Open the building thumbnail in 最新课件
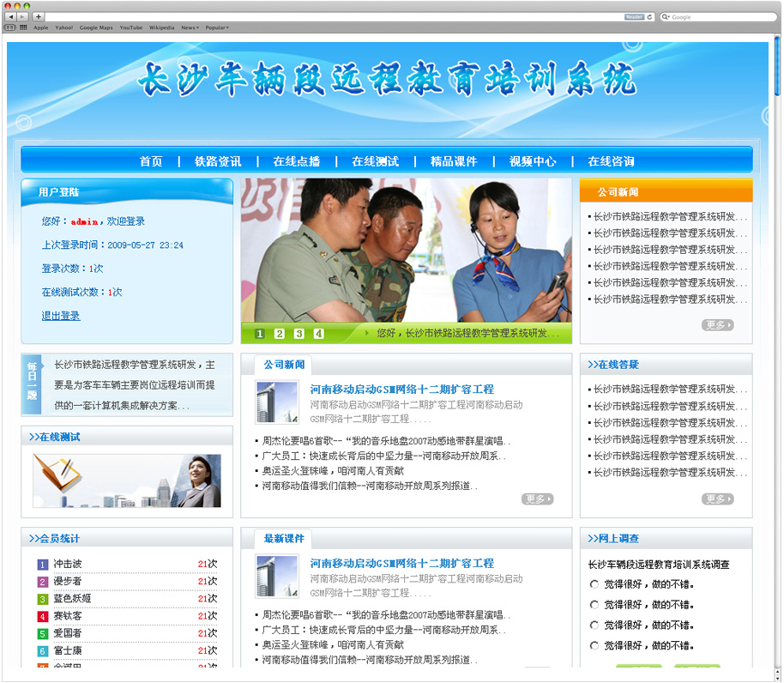The height and width of the screenshot is (683, 784). (x=277, y=577)
